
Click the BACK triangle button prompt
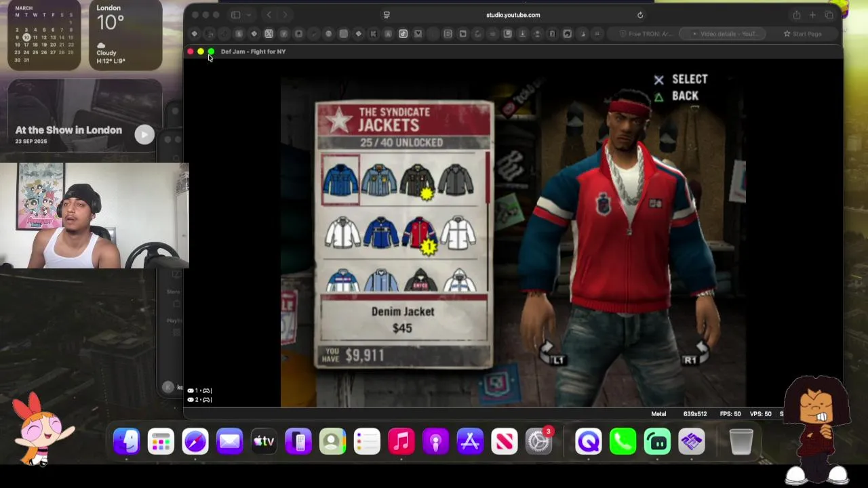pos(676,96)
